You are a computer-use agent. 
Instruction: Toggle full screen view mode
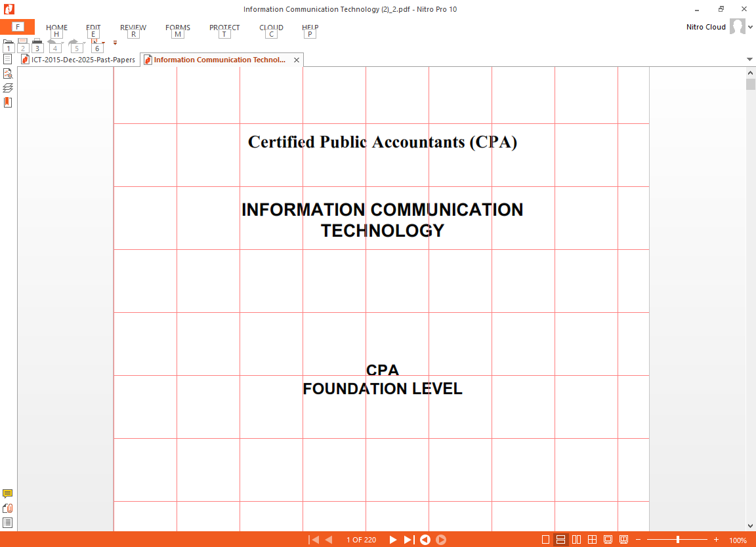(608, 540)
